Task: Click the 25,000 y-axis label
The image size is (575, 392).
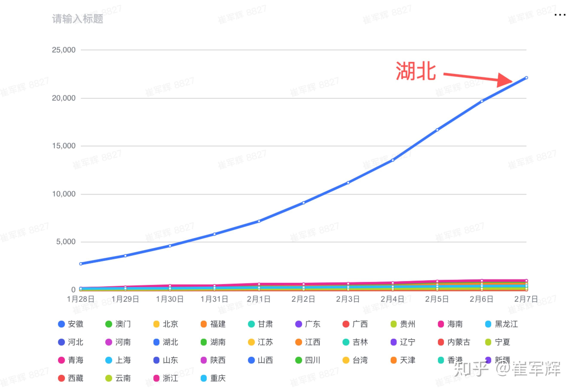Action: 64,50
